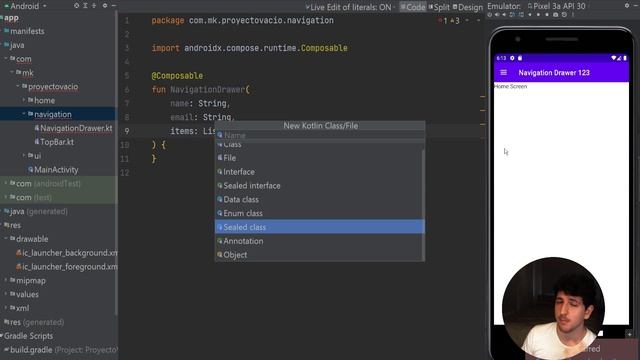Expand the xml folder

tap(6, 308)
